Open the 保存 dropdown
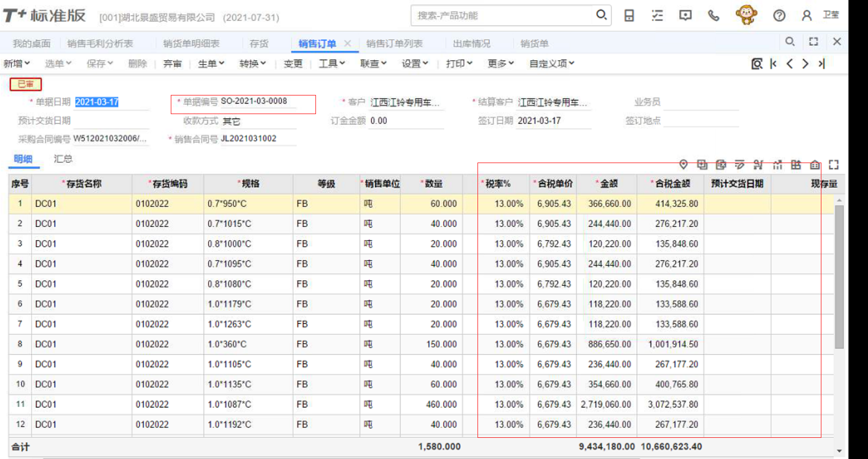 click(x=100, y=63)
